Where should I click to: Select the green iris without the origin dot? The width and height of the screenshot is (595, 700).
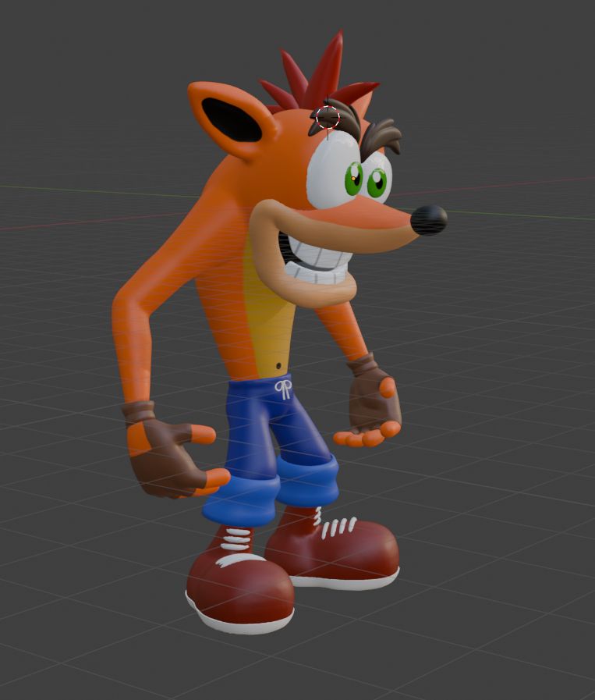point(377,182)
